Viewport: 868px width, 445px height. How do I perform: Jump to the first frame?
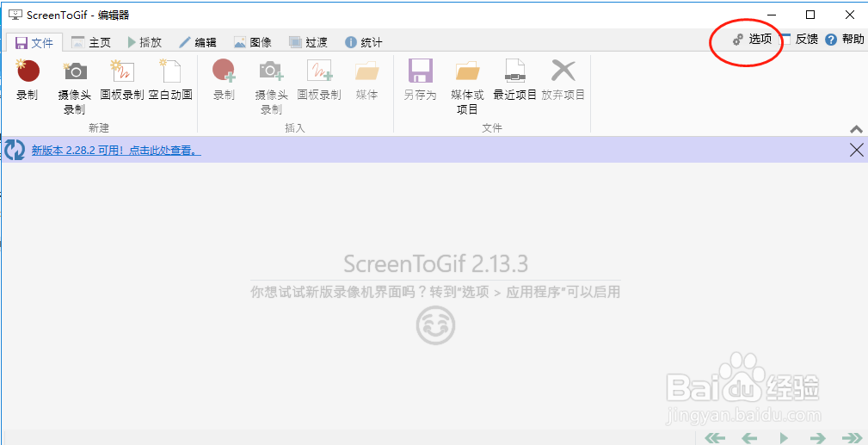tap(715, 438)
